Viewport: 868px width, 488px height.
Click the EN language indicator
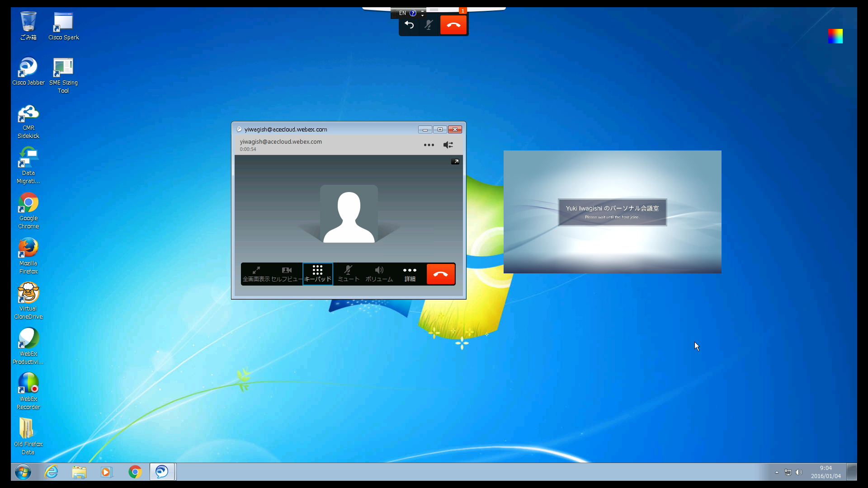(x=402, y=13)
